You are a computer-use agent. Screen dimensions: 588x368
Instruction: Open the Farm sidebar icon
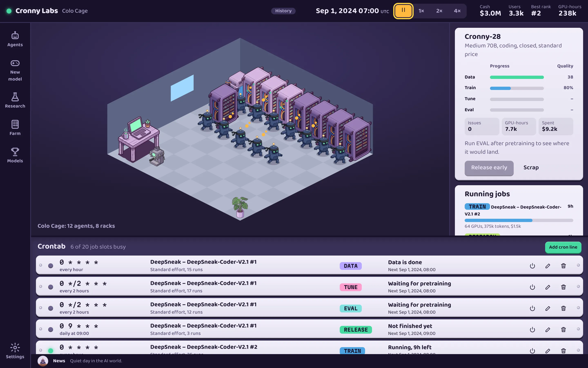tap(15, 128)
